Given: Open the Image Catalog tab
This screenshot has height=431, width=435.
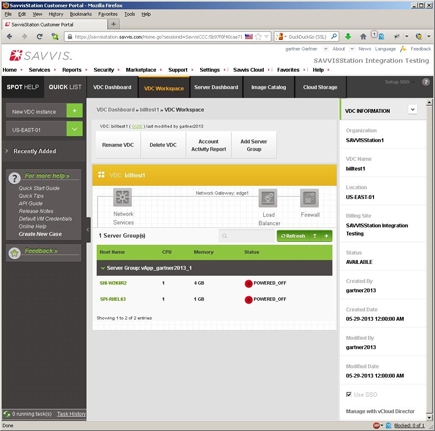Looking at the screenshot, I should pos(268,87).
